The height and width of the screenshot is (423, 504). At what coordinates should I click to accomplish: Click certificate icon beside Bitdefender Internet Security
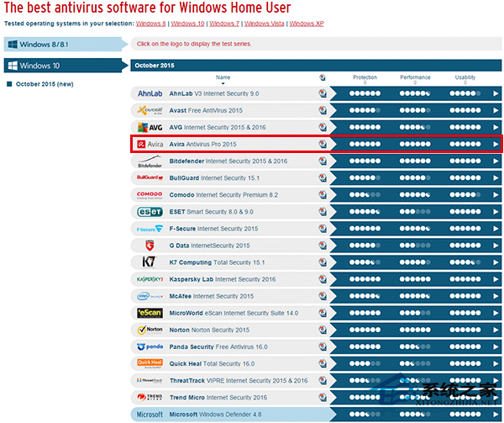coord(323,161)
